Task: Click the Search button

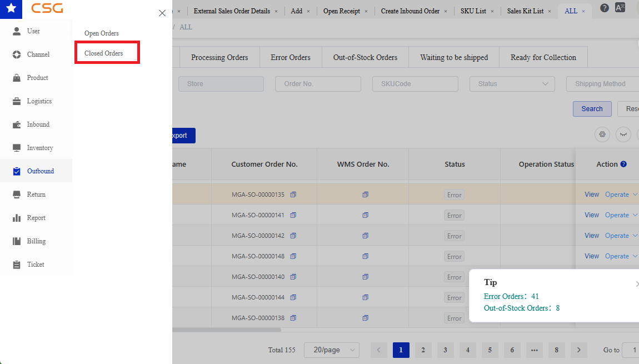Action: [x=592, y=109]
